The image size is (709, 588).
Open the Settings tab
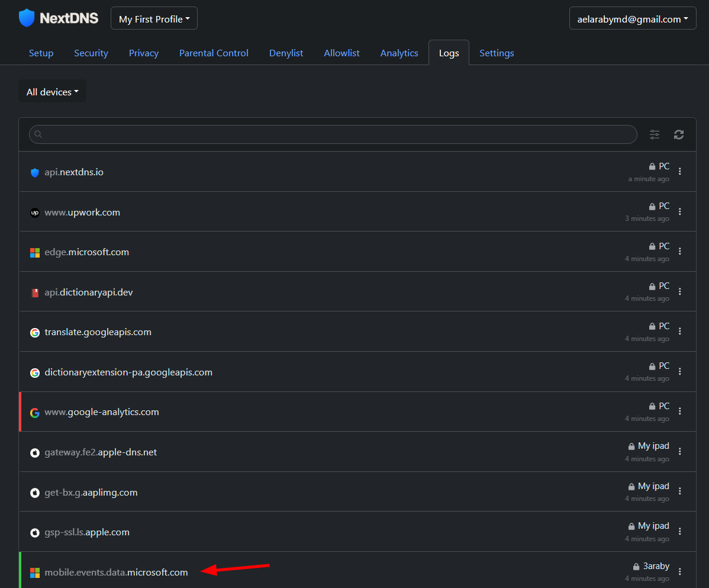click(x=496, y=53)
